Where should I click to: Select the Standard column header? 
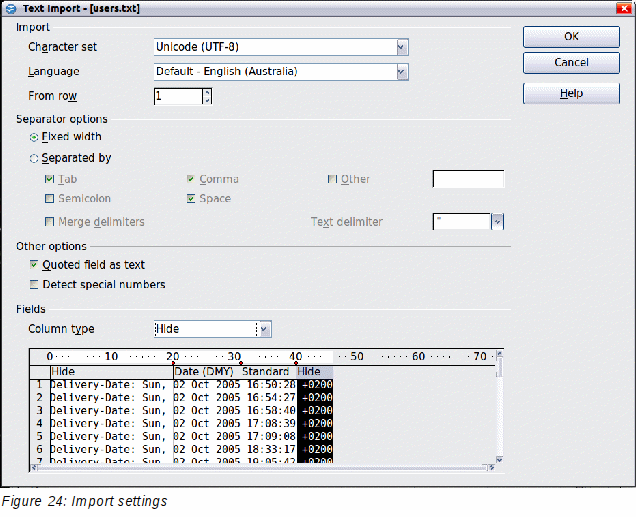pyautogui.click(x=268, y=372)
